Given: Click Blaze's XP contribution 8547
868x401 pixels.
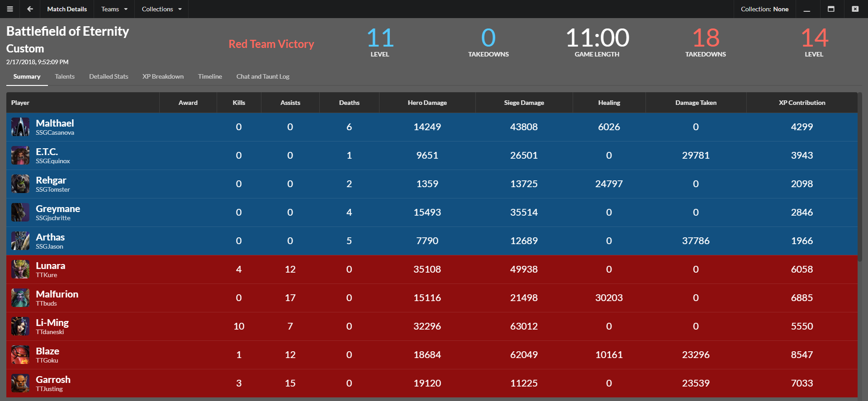Looking at the screenshot, I should (x=802, y=355).
